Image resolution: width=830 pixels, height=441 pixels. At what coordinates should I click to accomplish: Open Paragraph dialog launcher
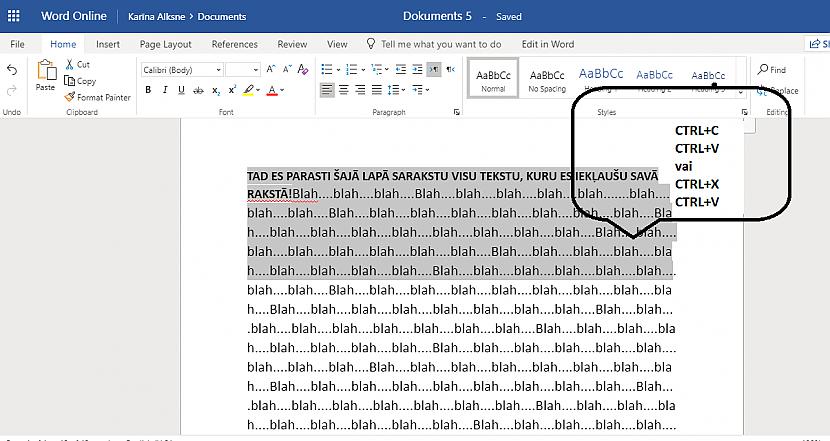pos(456,112)
